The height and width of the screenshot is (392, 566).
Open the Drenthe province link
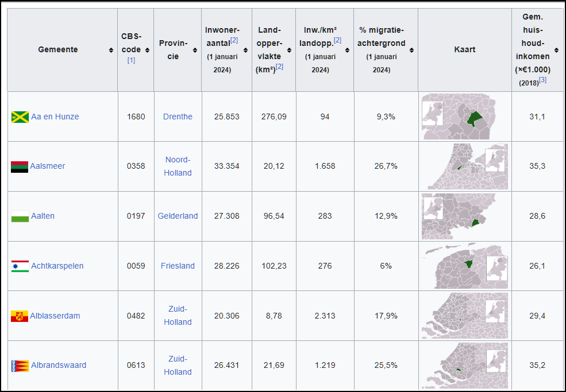click(178, 117)
